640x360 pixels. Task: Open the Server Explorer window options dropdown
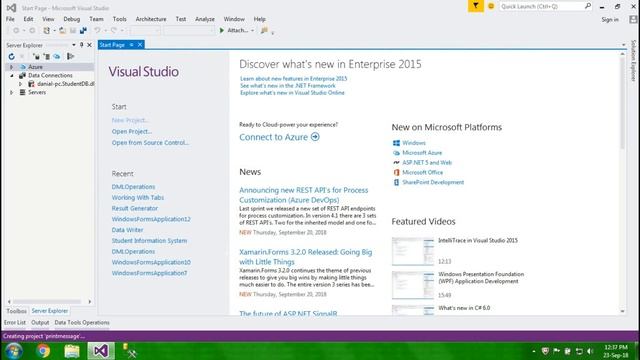tap(73, 45)
